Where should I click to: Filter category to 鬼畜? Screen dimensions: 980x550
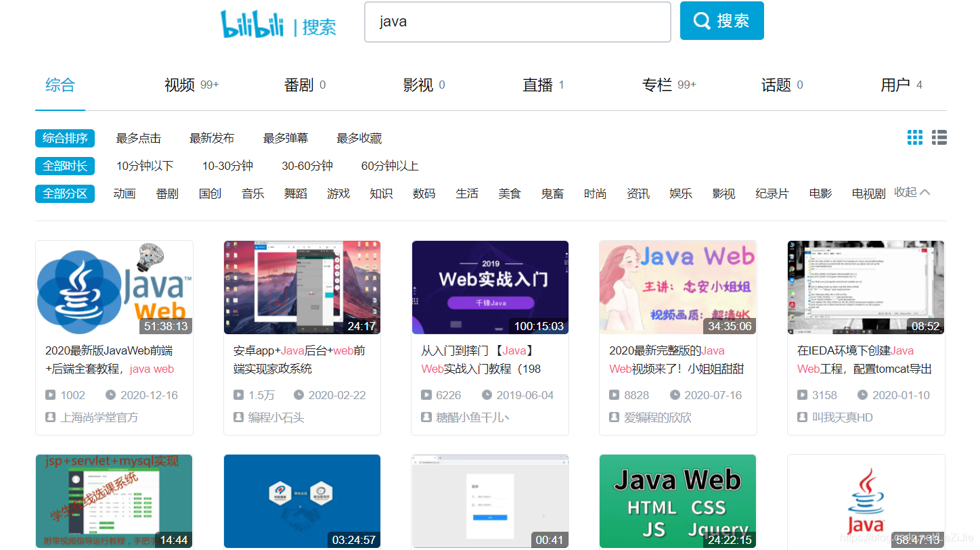pyautogui.click(x=552, y=193)
